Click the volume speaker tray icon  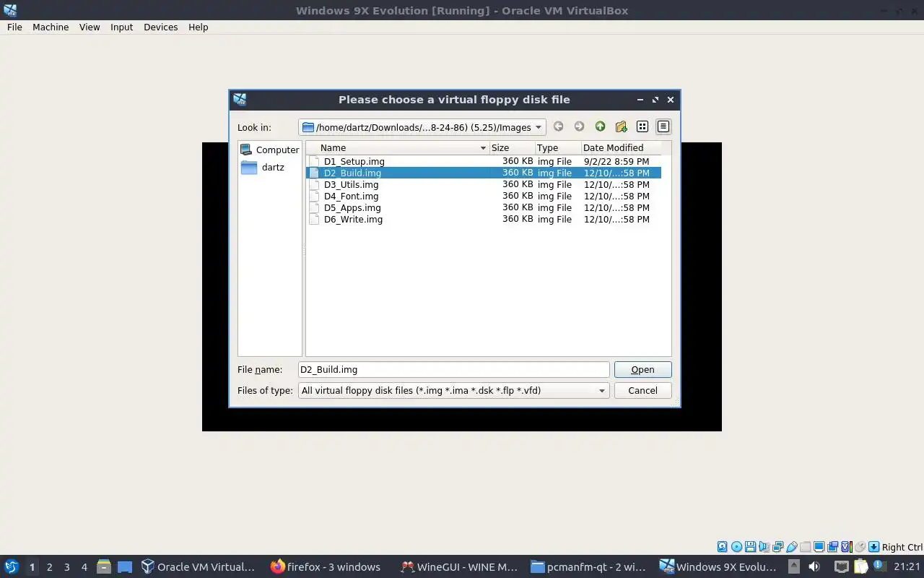click(814, 566)
